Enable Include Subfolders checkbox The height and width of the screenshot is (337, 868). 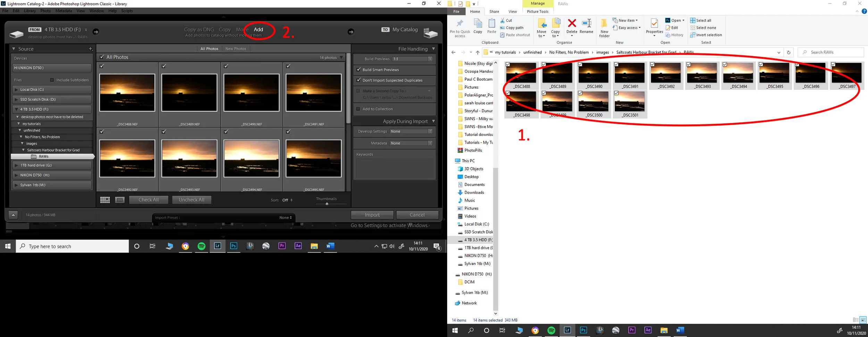click(52, 80)
